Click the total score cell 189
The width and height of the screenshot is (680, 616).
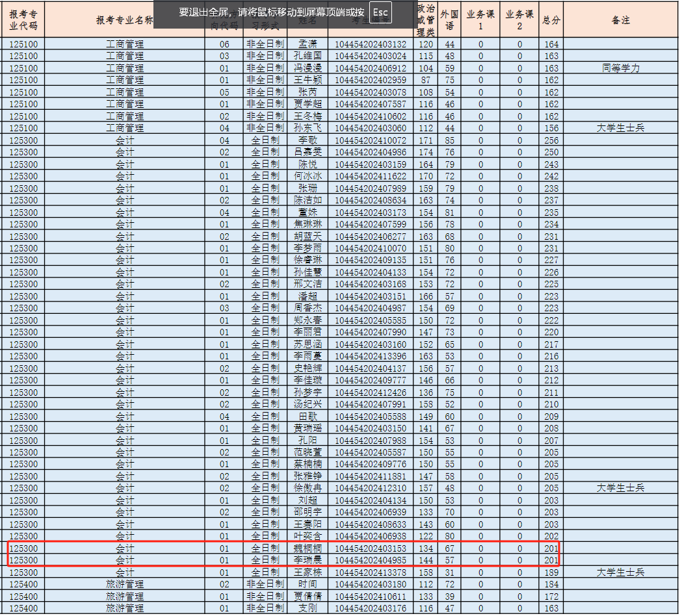(x=551, y=572)
